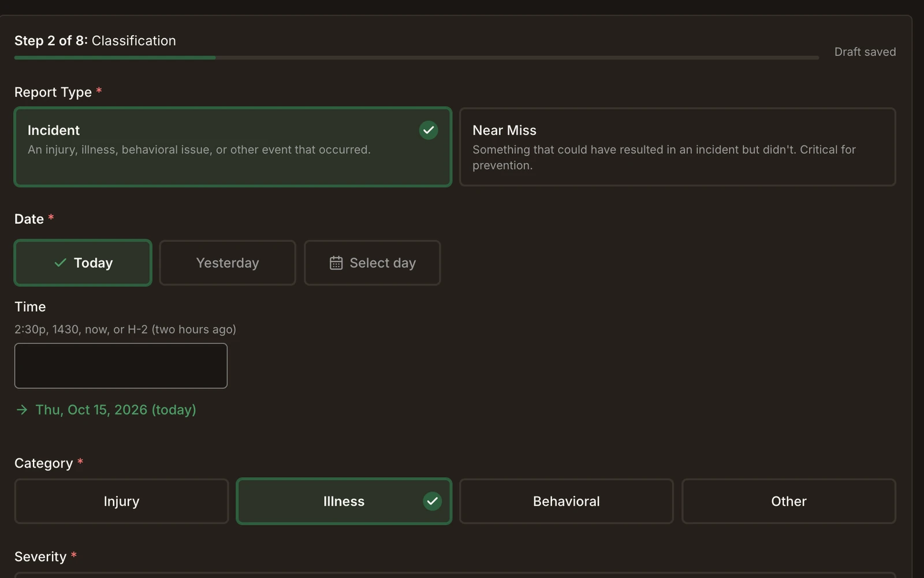Click the Severity label
924x578 pixels.
pos(40,557)
